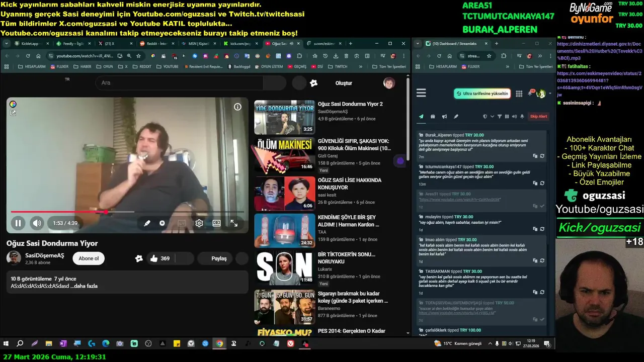644x362 pixels.
Task: Open the video info card icon
Action: (x=237, y=107)
